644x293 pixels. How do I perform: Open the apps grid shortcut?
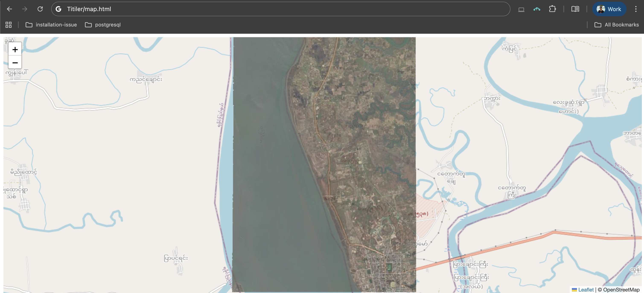(9, 25)
